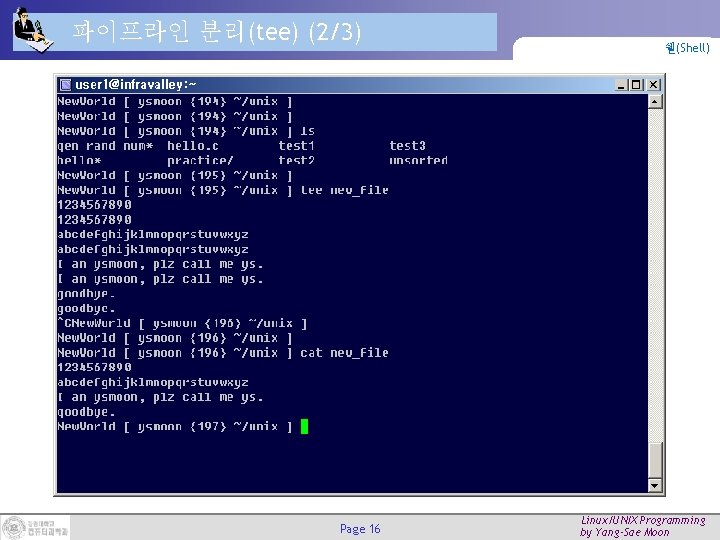The width and height of the screenshot is (720, 540).
Task: Click the university logo in footer
Action: tap(36, 527)
